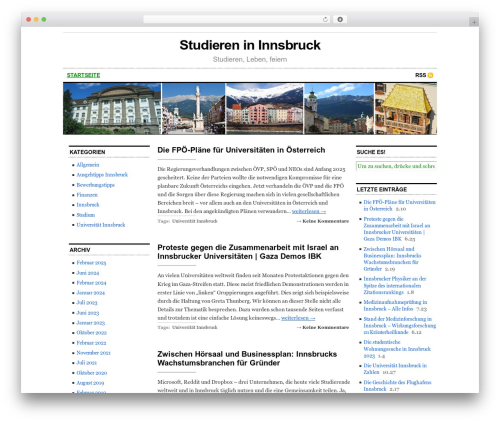500x423 pixels.
Task: Open recent entry Zwischen Hörsaal und Businessplan
Action: click(x=392, y=259)
